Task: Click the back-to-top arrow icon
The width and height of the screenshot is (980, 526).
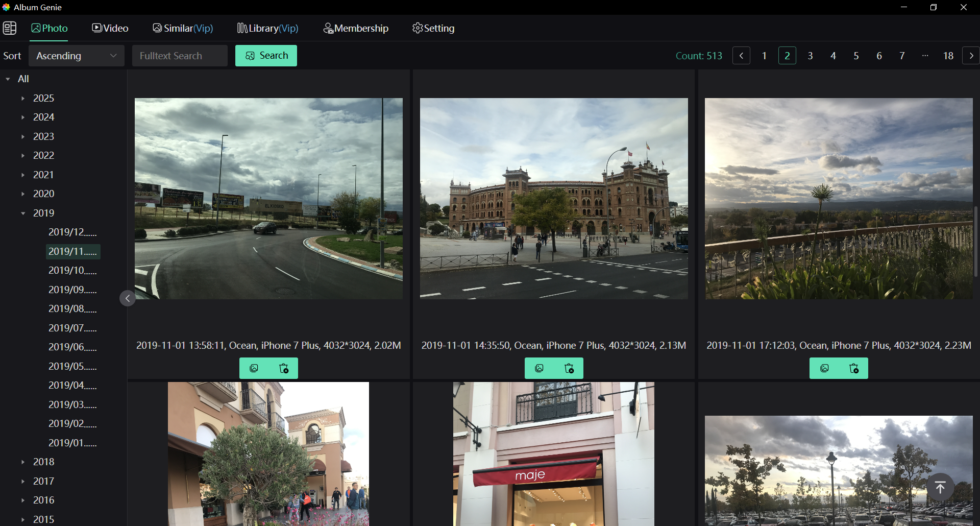Action: click(x=941, y=487)
